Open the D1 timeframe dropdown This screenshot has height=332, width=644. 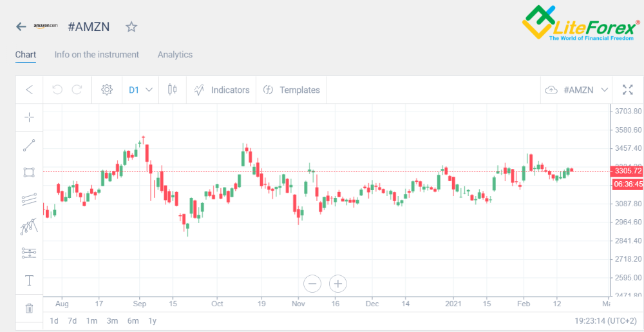tap(140, 90)
